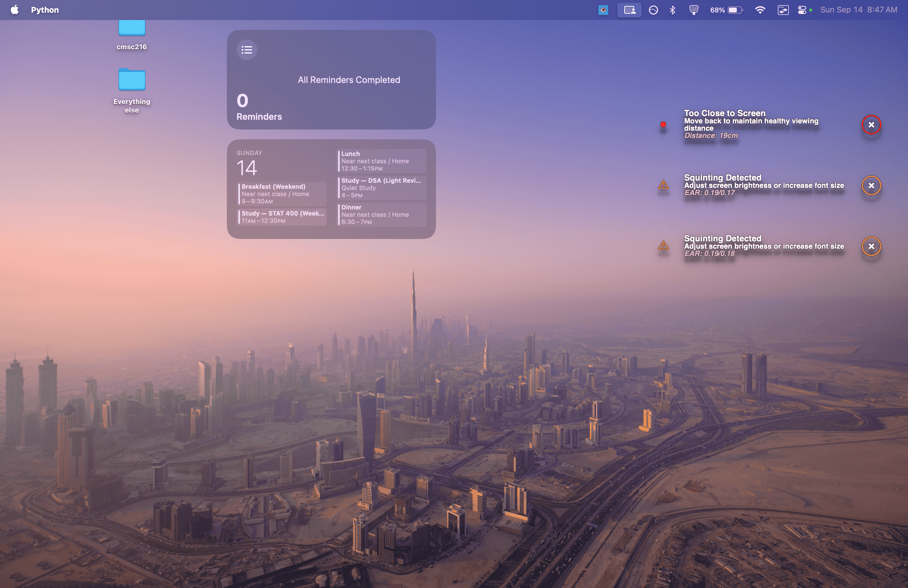Open the Wi-Fi status menu

tap(760, 10)
